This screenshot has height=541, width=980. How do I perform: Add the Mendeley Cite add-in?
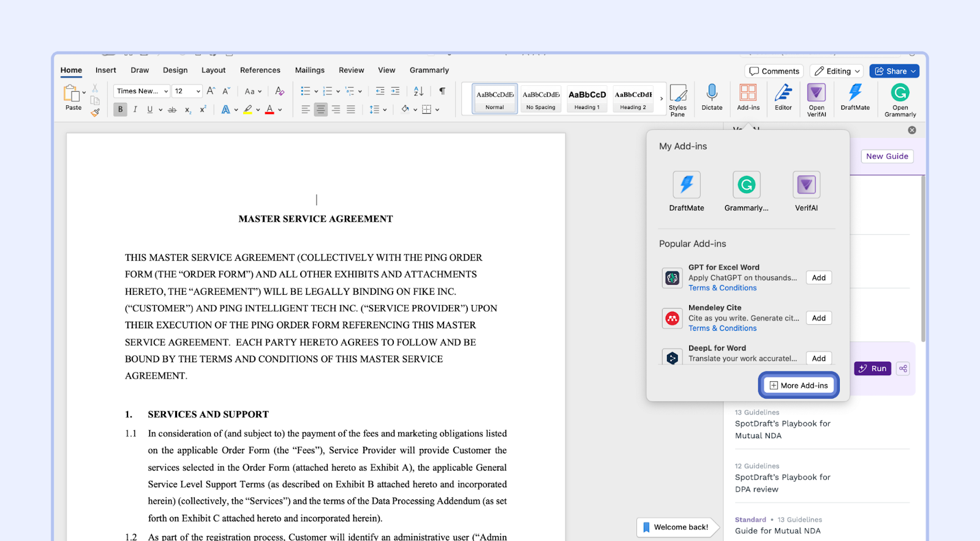(x=818, y=318)
